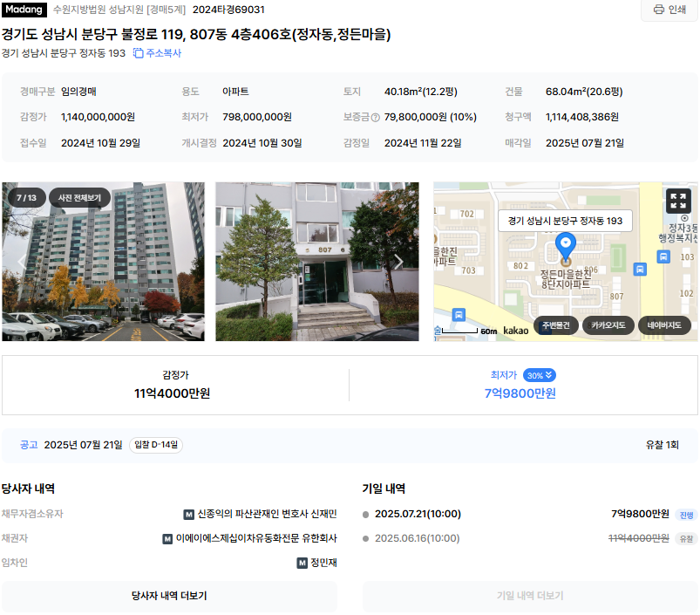The image size is (700, 615).
Task: Expand the map to fullscreen
Action: click(678, 201)
